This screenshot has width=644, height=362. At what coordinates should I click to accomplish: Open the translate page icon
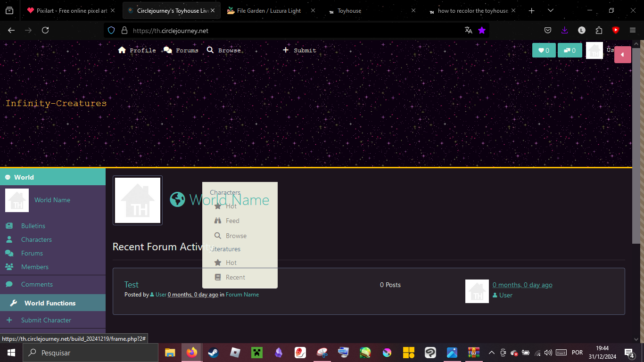pos(468,30)
